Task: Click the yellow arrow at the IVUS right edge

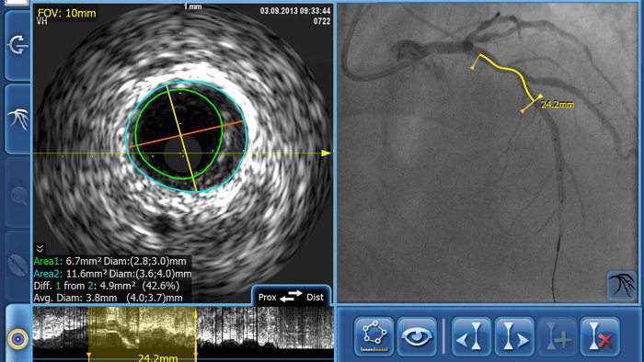Action: (x=326, y=153)
